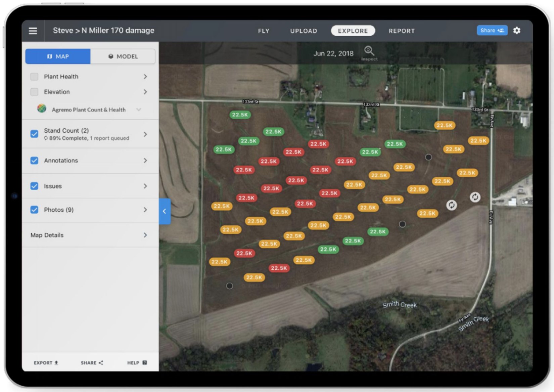Go to the Upload tab
554x392 pixels.
[304, 31]
